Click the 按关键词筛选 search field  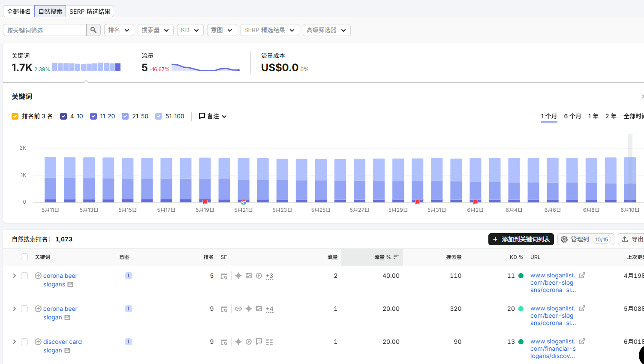coord(45,30)
